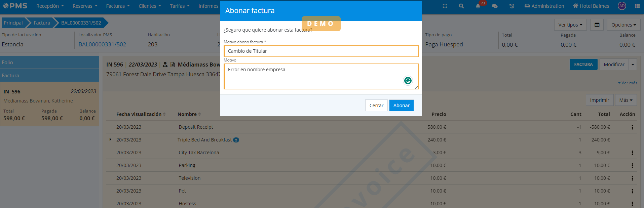Open the Recepción menu
The image size is (644, 208).
(50, 6)
